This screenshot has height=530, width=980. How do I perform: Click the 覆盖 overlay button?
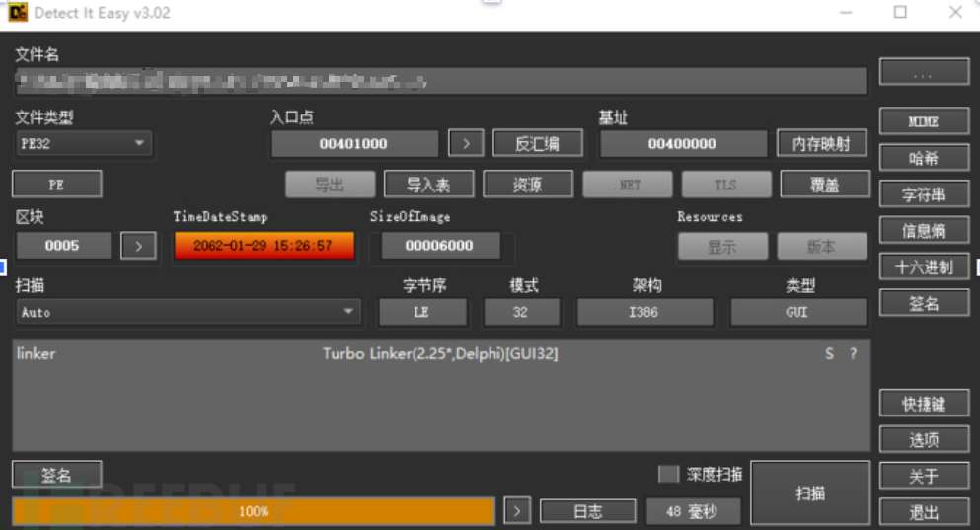click(824, 185)
